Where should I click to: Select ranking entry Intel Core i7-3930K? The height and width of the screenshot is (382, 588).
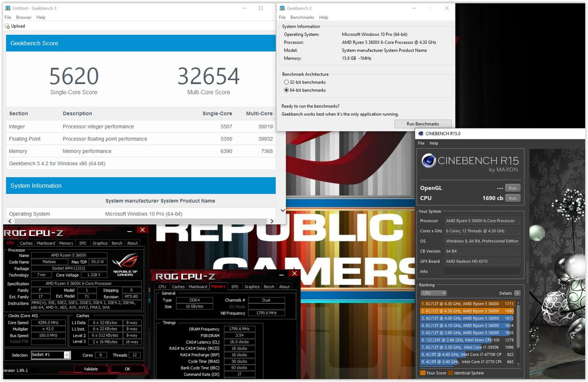pos(468,347)
